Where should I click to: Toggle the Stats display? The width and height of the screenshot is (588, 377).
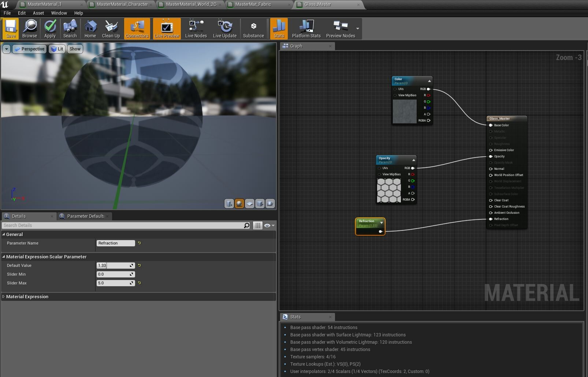tap(279, 29)
